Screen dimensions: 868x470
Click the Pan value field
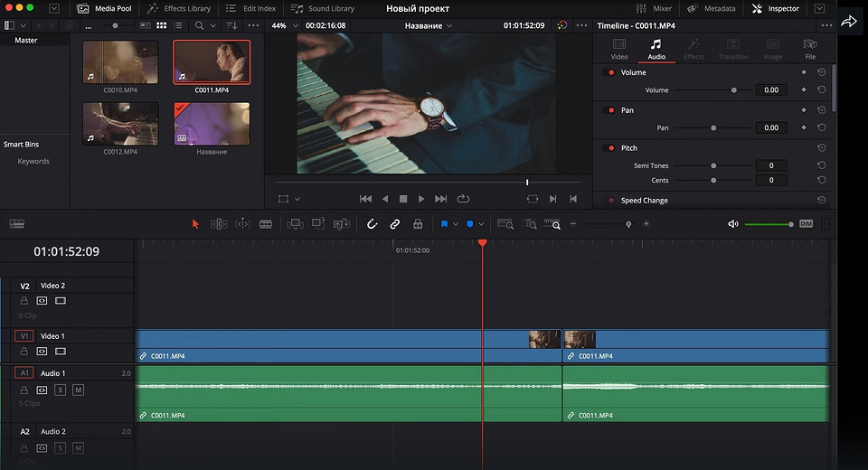(771, 127)
